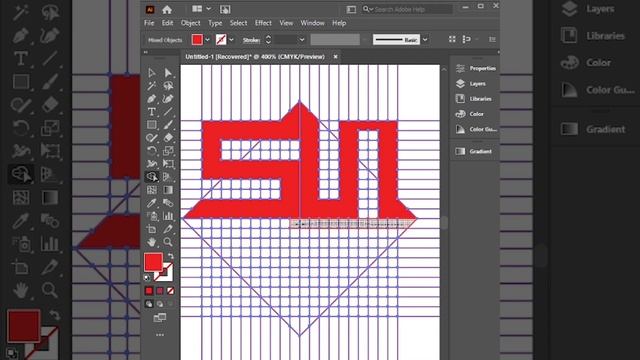Open the Object menu
Screen dimensions: 640x360
[x=191, y=23]
